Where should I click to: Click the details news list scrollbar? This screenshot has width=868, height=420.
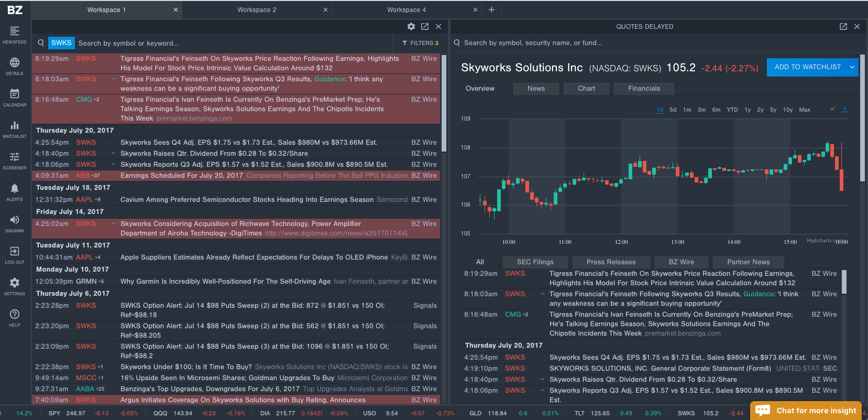[x=844, y=282]
